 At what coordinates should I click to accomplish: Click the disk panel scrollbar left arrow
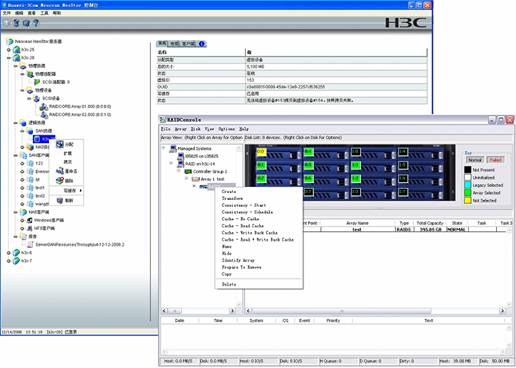point(248,311)
